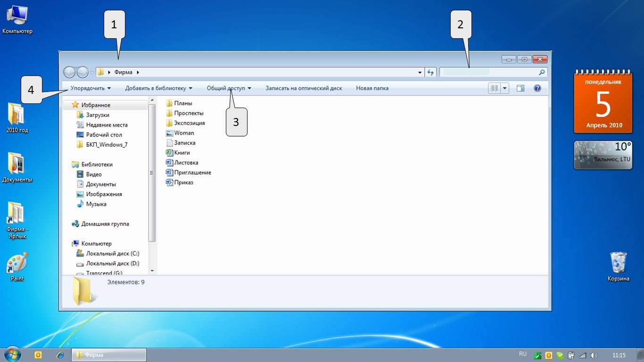The height and width of the screenshot is (362, 644).
Task: Open the view options dropdown arrow
Action: tap(505, 88)
